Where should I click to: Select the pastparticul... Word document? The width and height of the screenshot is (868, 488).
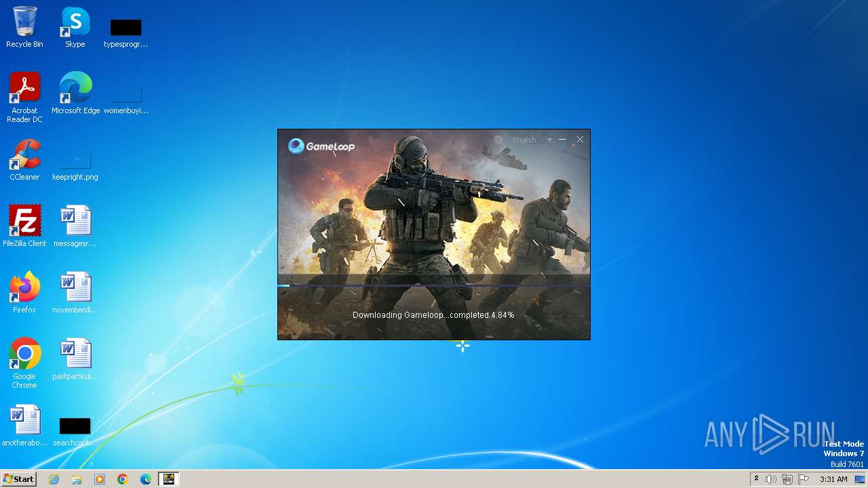click(75, 359)
